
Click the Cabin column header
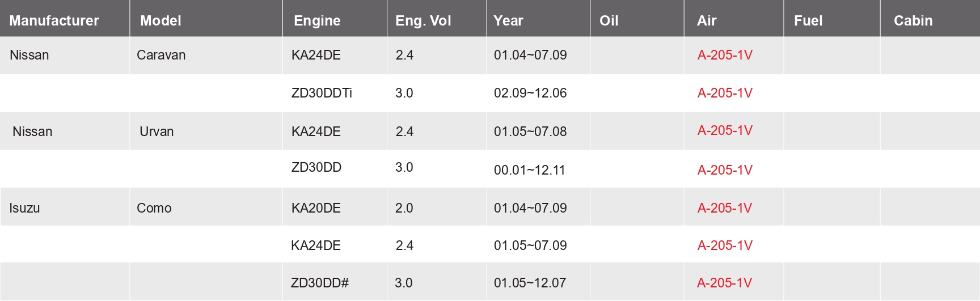pyautogui.click(x=913, y=20)
